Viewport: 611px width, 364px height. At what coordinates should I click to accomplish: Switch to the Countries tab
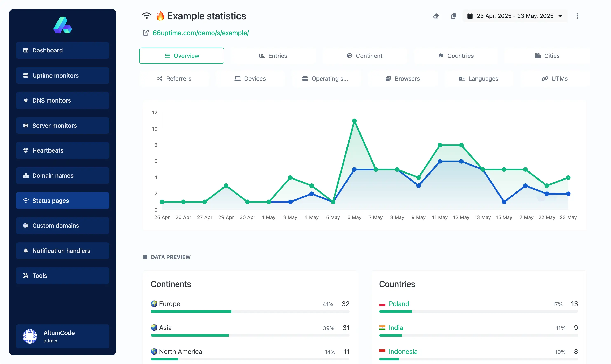[456, 56]
